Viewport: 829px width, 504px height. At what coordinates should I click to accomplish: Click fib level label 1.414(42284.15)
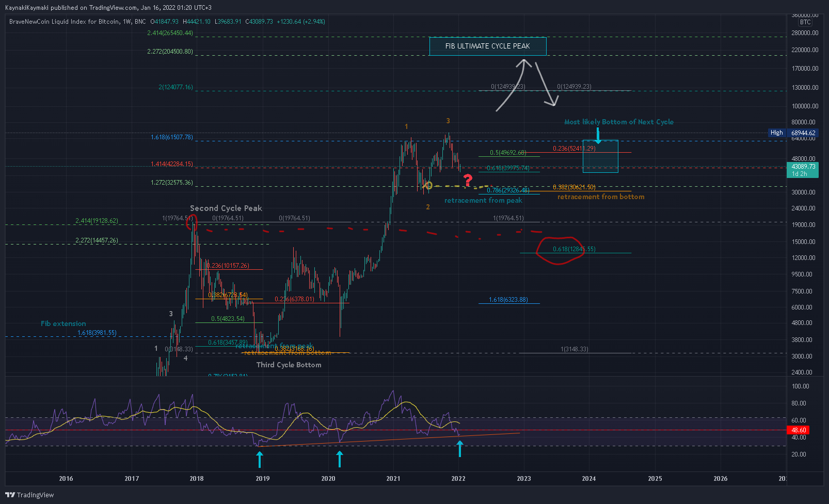[x=172, y=164]
